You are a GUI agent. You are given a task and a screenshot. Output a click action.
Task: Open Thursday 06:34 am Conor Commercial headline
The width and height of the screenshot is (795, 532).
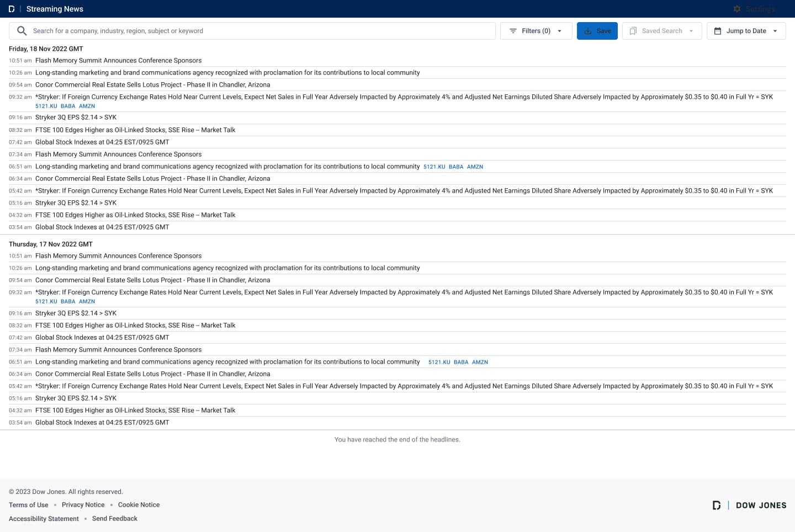click(153, 374)
